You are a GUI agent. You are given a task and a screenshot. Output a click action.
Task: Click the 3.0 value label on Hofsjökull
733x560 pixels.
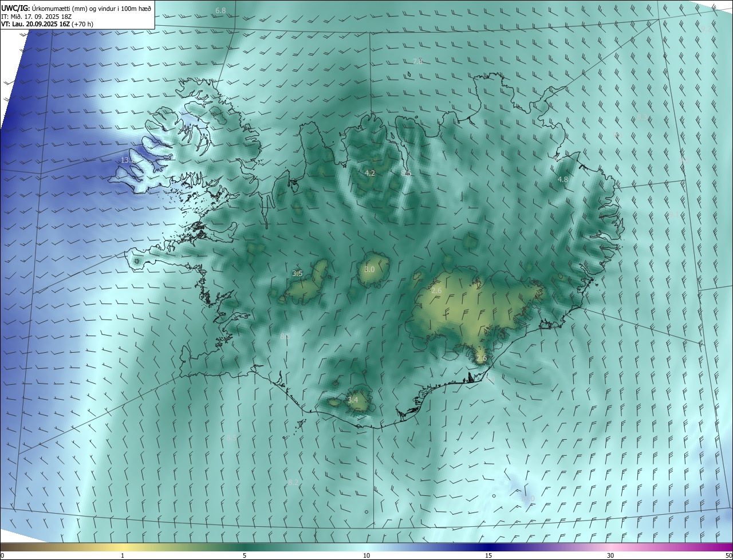[x=369, y=269]
